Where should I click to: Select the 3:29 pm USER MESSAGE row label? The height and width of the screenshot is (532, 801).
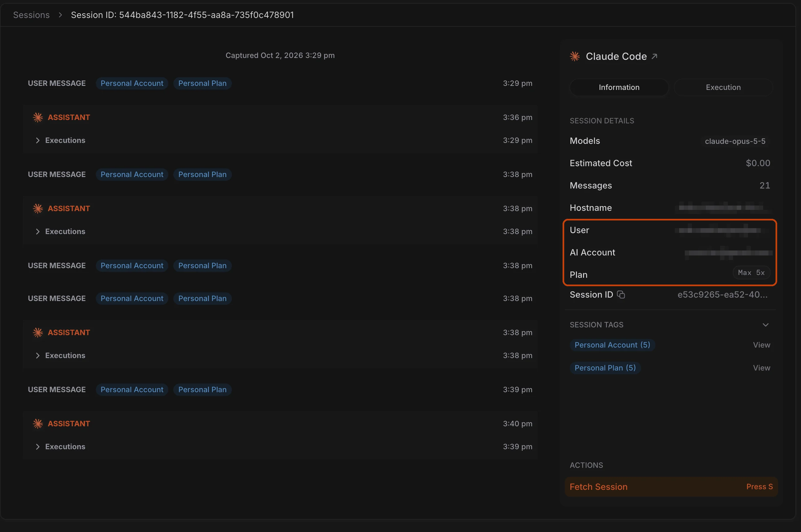click(x=57, y=83)
